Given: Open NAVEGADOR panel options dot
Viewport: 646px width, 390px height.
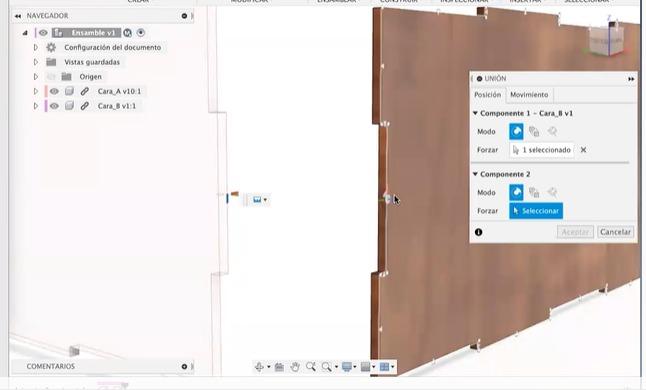Looking at the screenshot, I should [184, 16].
